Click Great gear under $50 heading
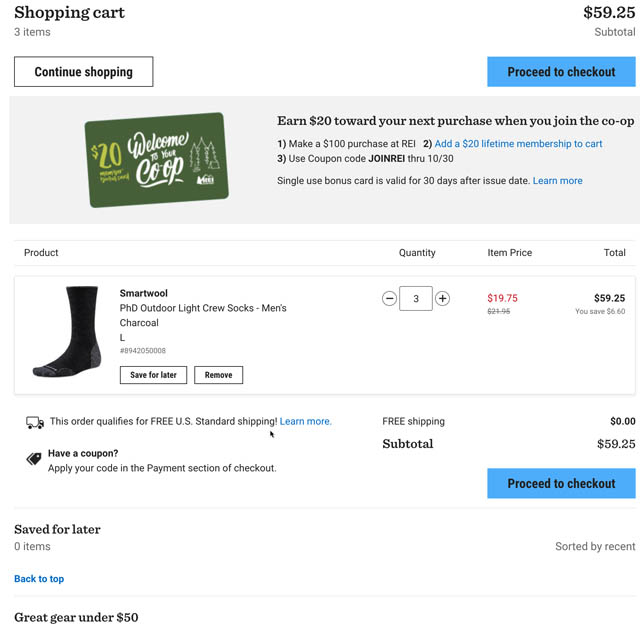640x640 pixels. click(x=76, y=618)
